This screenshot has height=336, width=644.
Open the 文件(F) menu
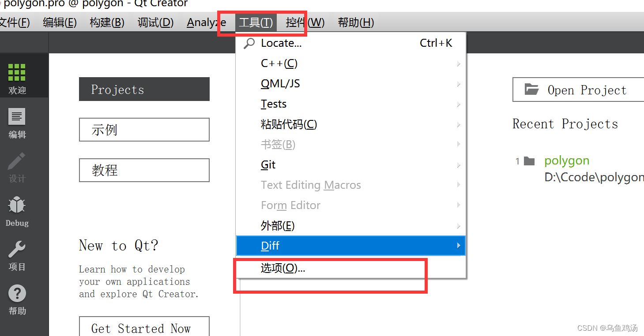[x=14, y=22]
